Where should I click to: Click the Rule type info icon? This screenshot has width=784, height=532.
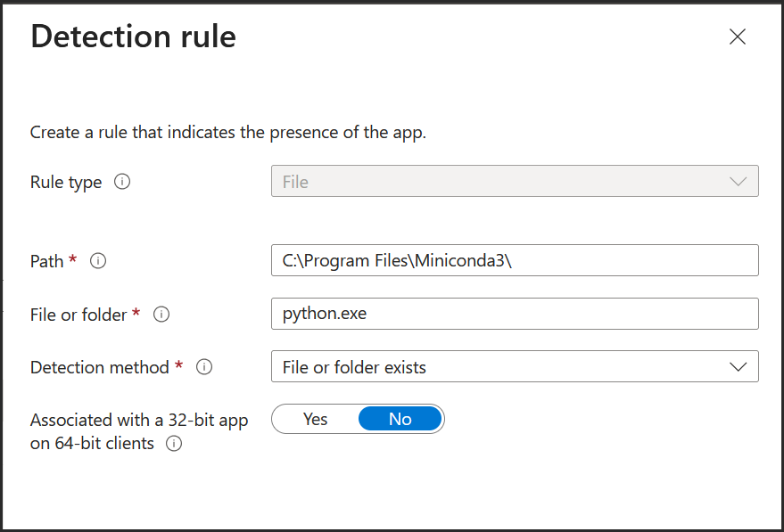pos(122,182)
